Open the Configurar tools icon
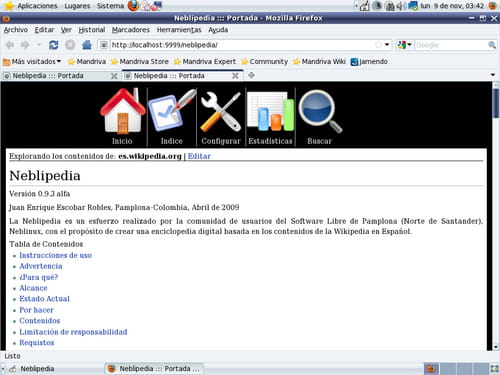This screenshot has width=500, height=375. [x=221, y=112]
